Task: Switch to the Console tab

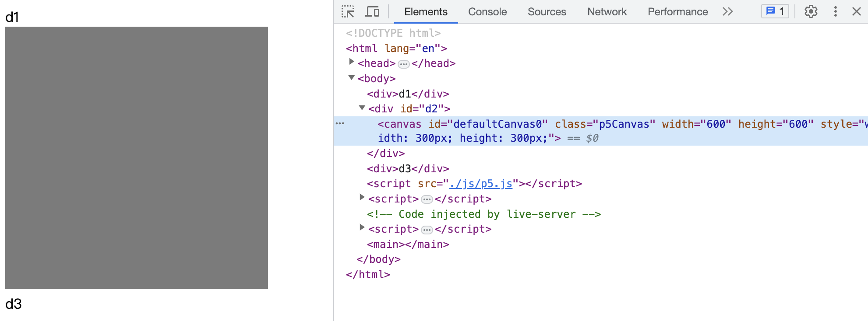Action: (x=487, y=12)
